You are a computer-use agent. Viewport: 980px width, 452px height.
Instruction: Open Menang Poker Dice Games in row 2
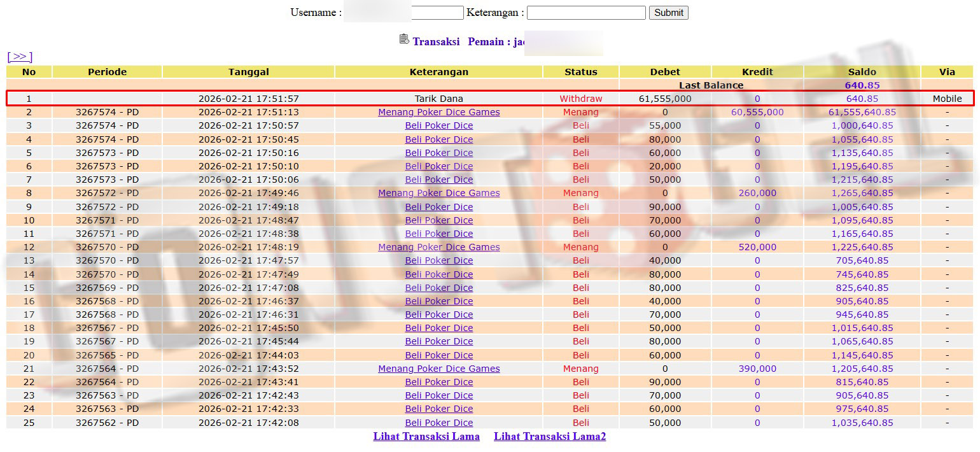click(x=439, y=112)
